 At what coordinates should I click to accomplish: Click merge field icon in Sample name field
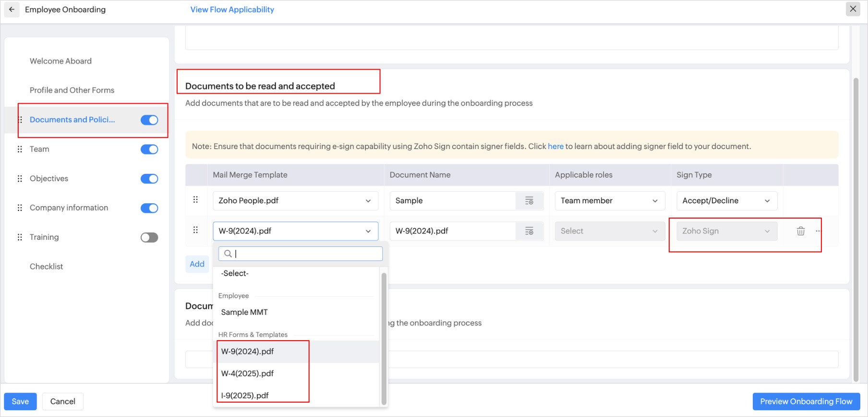529,201
